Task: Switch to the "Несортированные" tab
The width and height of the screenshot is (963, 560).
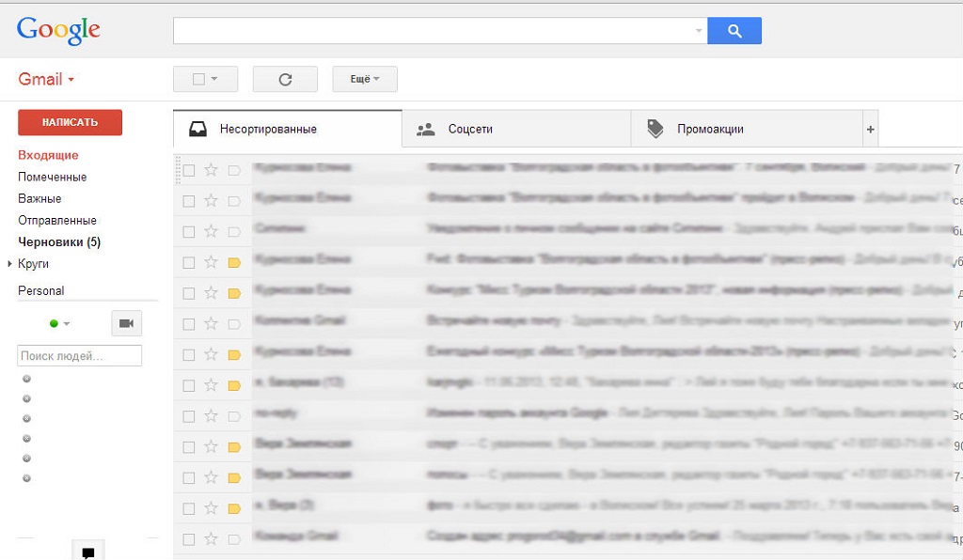Action: click(288, 129)
